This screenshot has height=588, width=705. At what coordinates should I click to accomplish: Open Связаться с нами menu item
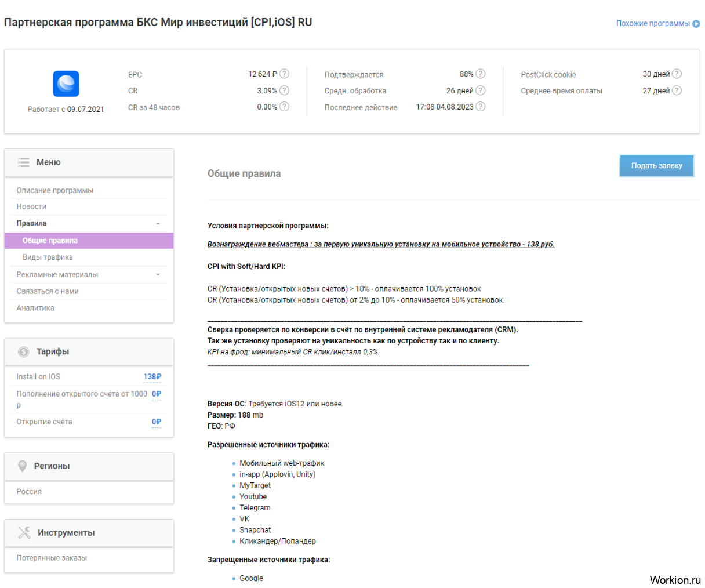[x=48, y=291]
